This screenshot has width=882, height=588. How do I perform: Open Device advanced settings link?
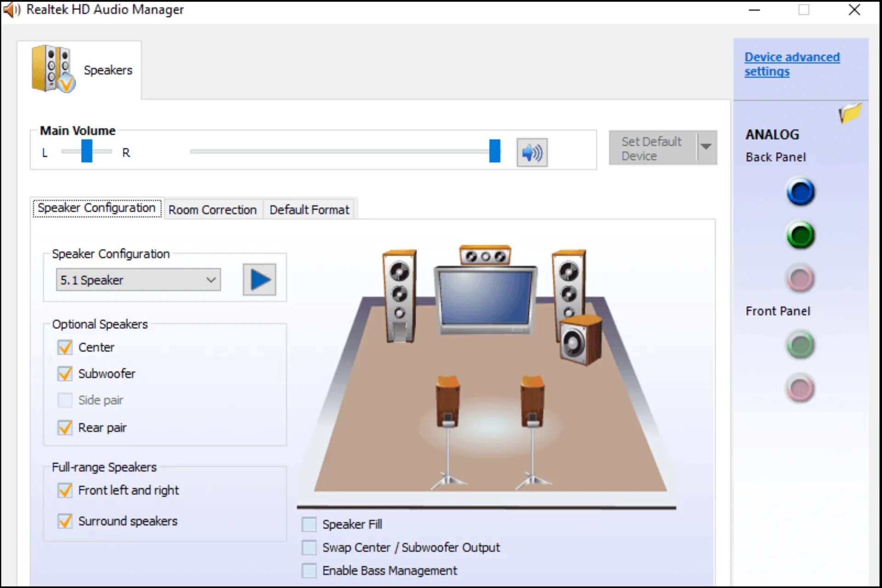[792, 65]
